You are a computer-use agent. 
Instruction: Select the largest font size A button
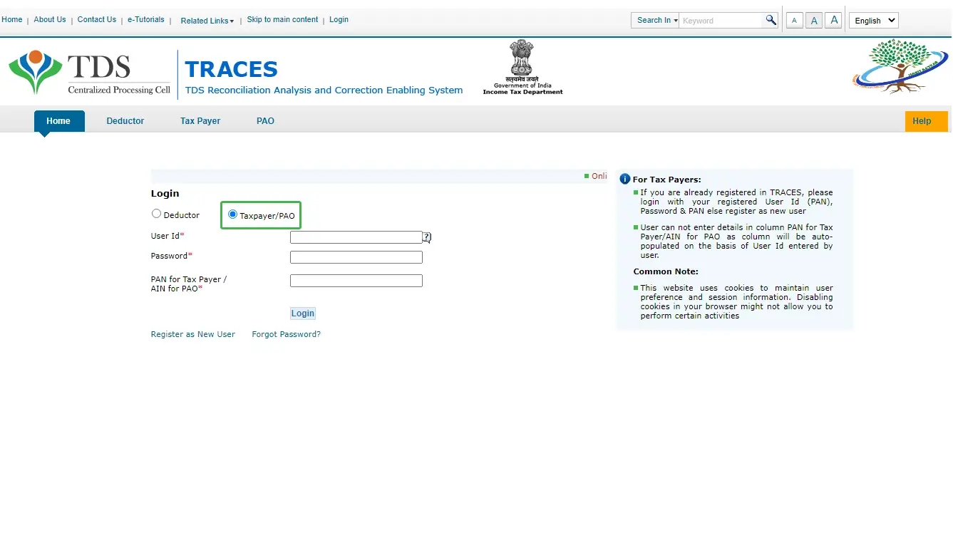pyautogui.click(x=833, y=20)
